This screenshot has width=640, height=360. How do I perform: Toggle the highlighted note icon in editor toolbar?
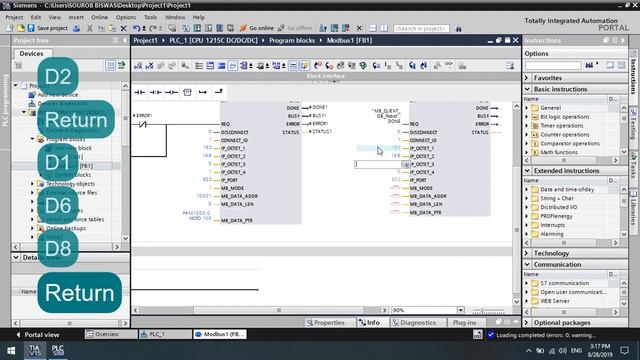[304, 66]
